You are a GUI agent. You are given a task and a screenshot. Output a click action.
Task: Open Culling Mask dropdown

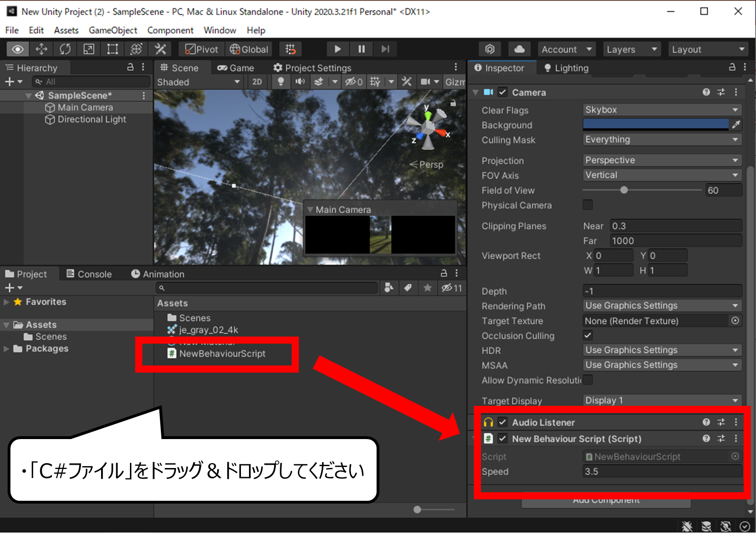tap(662, 140)
